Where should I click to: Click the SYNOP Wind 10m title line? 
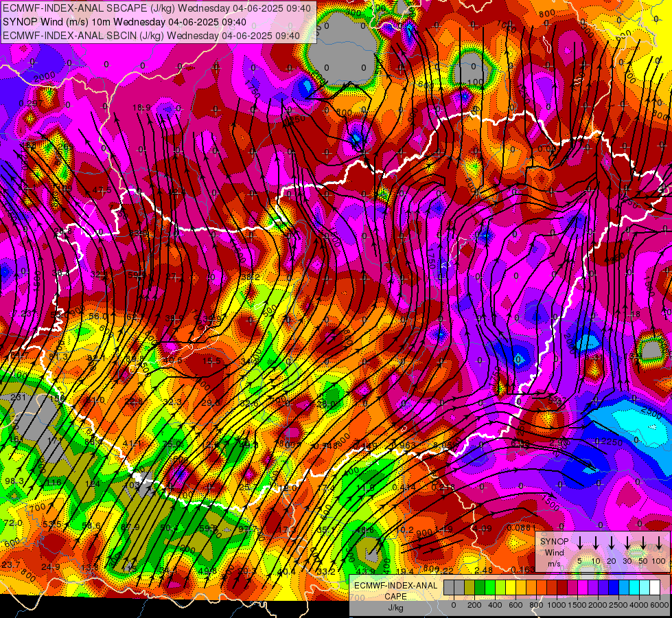coord(124,22)
